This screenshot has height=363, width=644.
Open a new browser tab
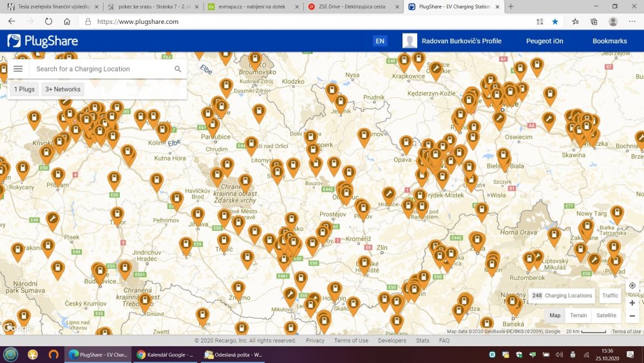(x=511, y=6)
